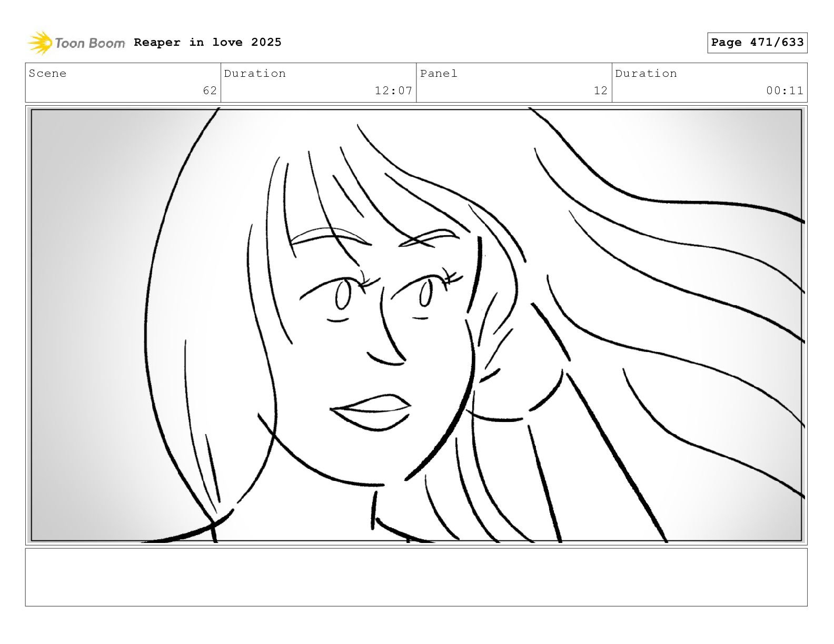Select the title 'Reaper in love 2025'

point(207,42)
